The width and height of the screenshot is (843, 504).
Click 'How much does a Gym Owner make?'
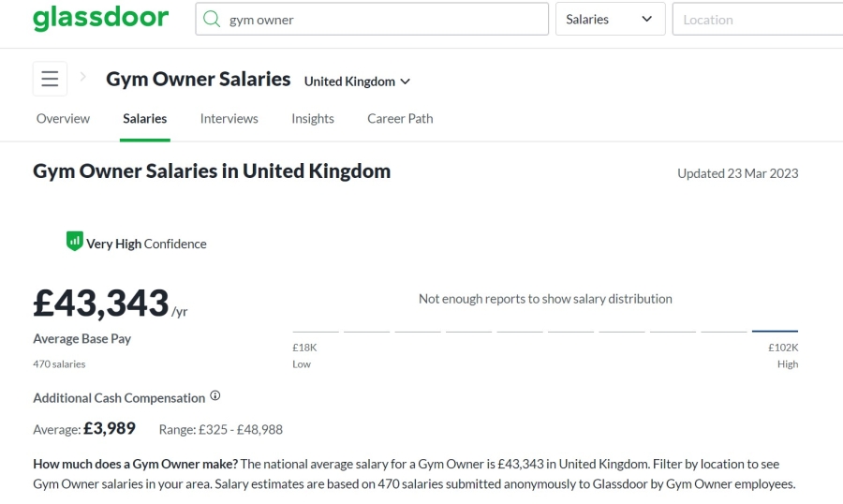pos(136,464)
